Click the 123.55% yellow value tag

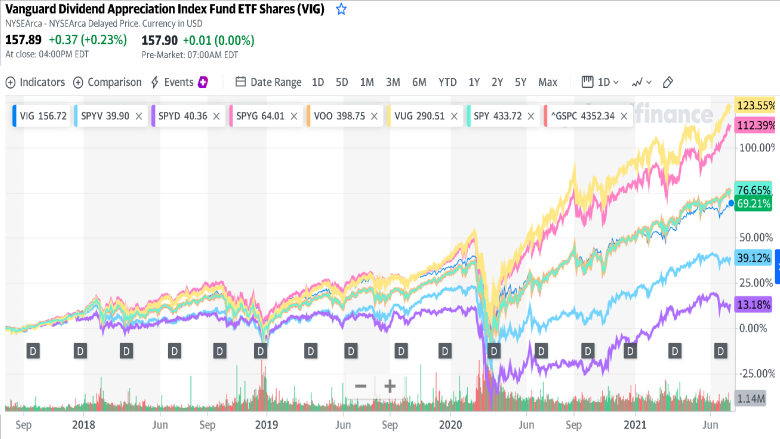click(756, 105)
